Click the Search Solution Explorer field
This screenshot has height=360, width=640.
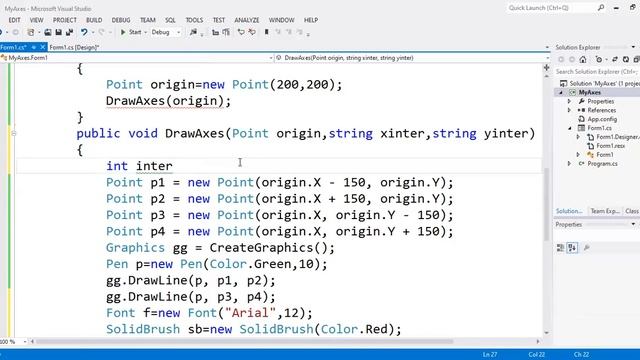coord(597,72)
